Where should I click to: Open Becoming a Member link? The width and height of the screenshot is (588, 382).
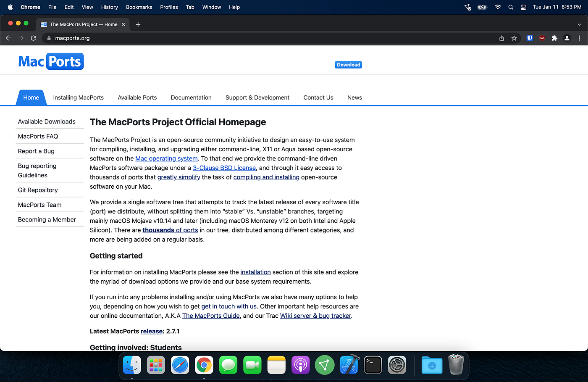(x=47, y=219)
